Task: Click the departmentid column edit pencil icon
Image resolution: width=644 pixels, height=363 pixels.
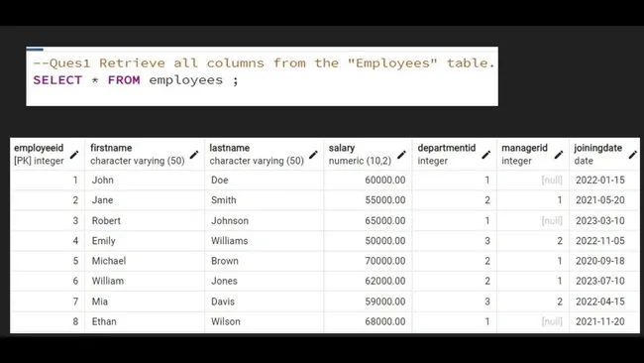Action: (x=486, y=155)
